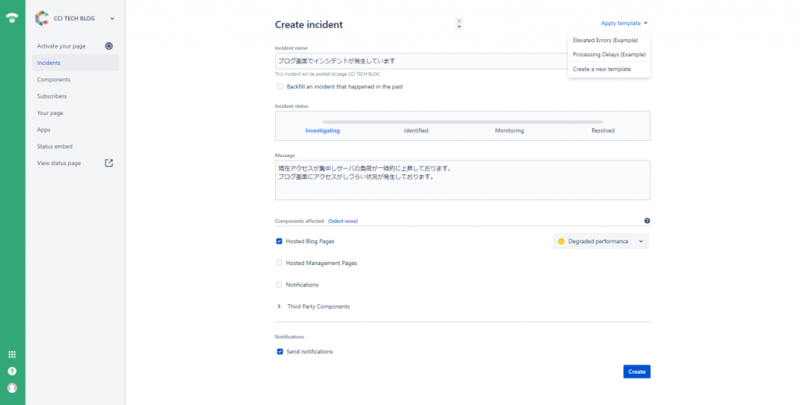This screenshot has height=405, width=800.
Task: Choose Create a new template
Action: pos(602,69)
